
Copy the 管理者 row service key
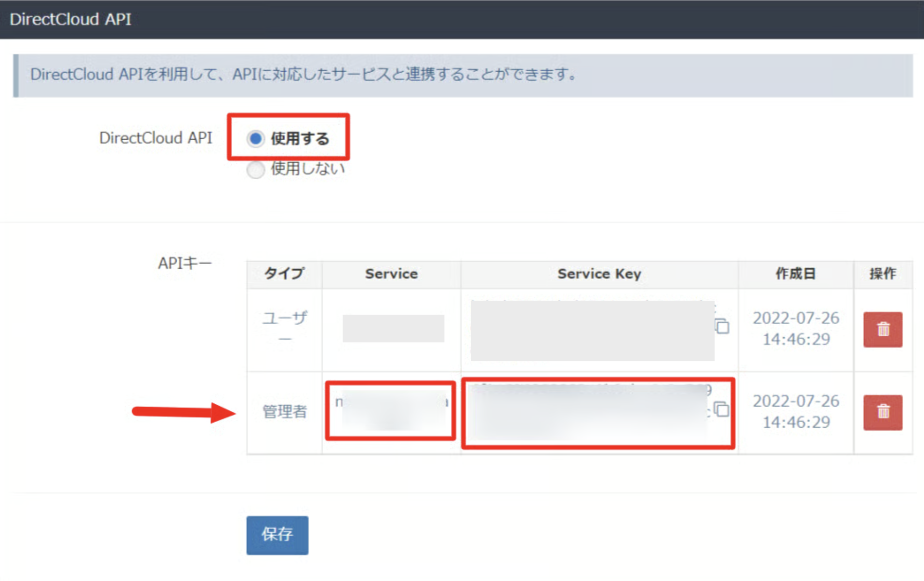click(x=722, y=409)
